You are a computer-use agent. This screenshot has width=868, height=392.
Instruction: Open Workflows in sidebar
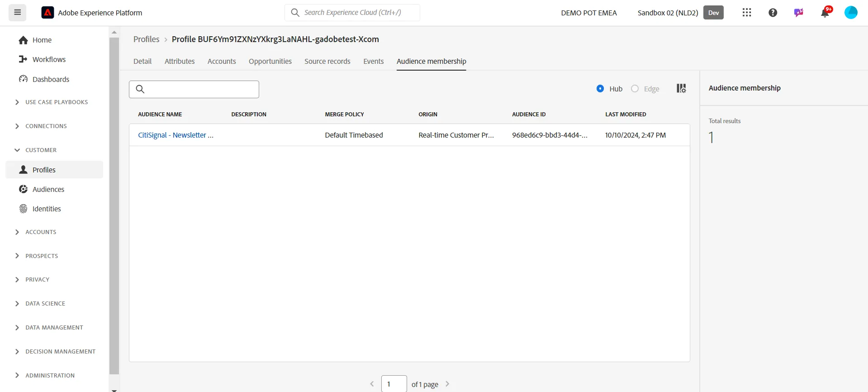tap(42, 59)
